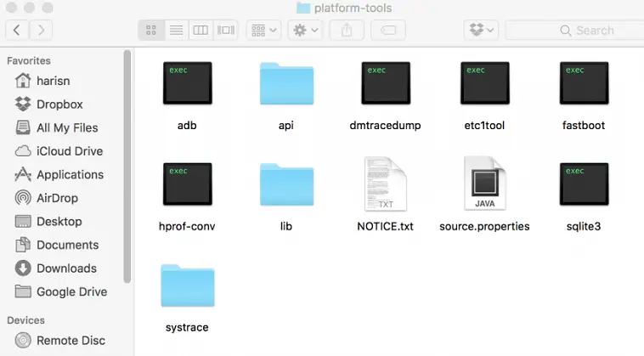Click the 'systrace' folder name label
644x356 pixels.
(x=187, y=327)
